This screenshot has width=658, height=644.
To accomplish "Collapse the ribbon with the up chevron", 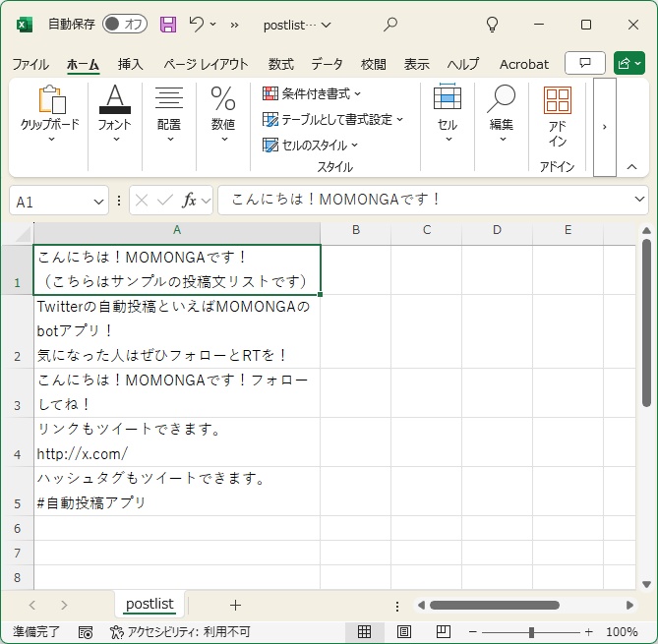I will (631, 167).
